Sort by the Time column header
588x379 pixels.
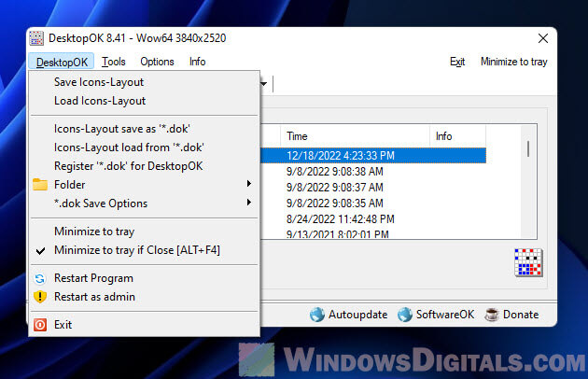pyautogui.click(x=355, y=136)
